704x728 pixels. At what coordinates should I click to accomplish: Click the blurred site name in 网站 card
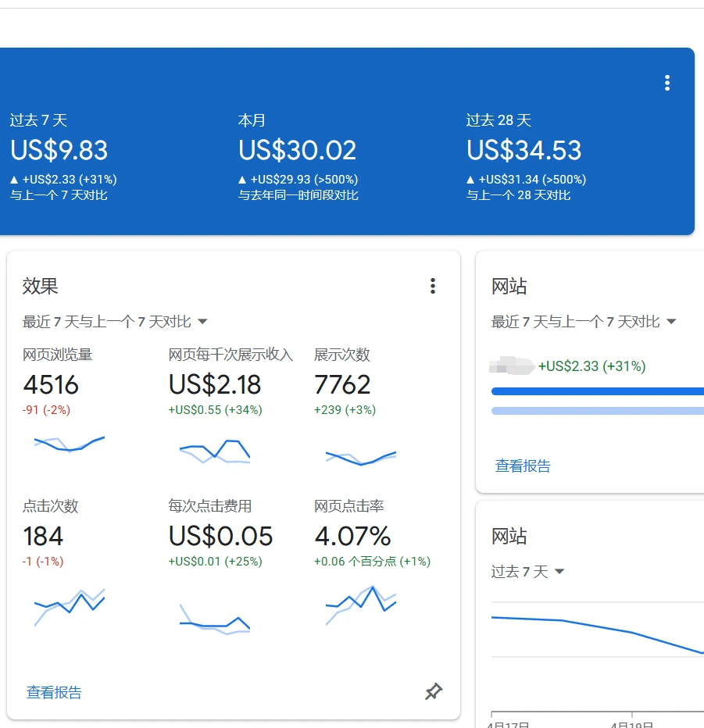[x=512, y=366]
